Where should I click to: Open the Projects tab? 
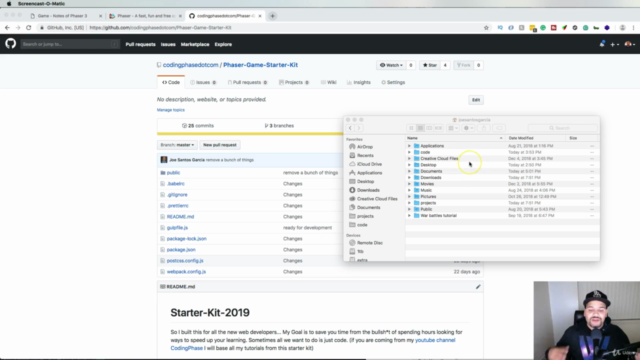point(294,82)
